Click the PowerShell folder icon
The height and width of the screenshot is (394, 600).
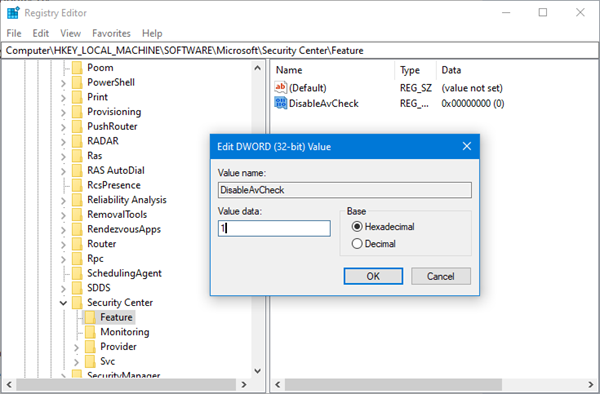pyautogui.click(x=77, y=82)
